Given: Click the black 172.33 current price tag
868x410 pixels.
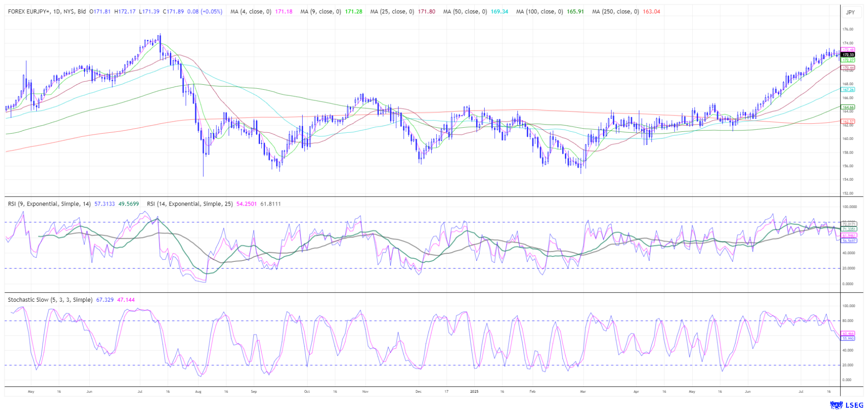Looking at the screenshot, I should pyautogui.click(x=848, y=55).
